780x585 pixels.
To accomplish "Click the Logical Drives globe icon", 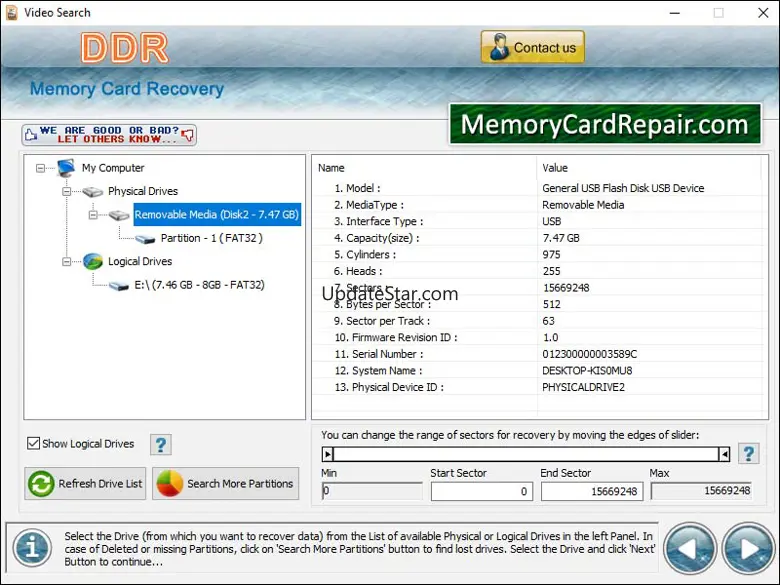I will coord(93,261).
